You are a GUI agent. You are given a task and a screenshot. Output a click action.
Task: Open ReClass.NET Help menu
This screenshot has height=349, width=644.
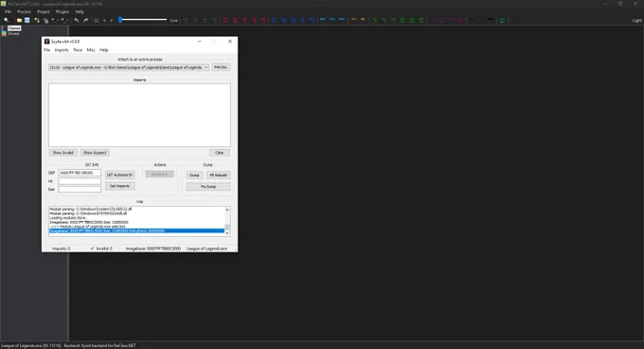pos(80,11)
